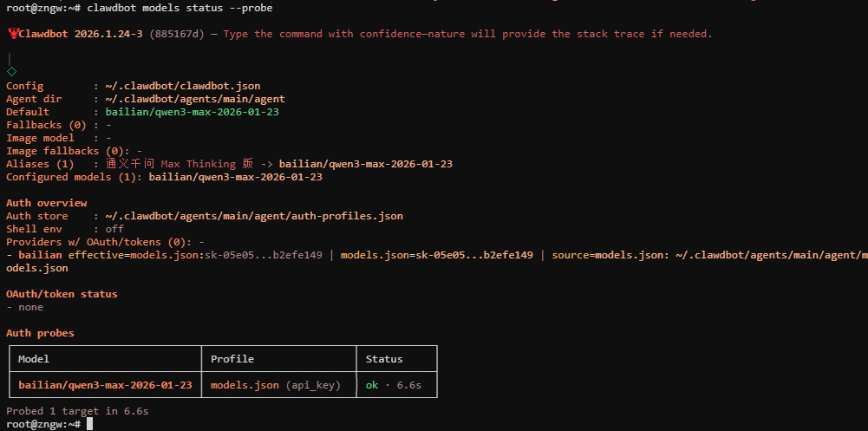Click the green 'ok' status in table
This screenshot has height=431, width=868.
(x=372, y=385)
